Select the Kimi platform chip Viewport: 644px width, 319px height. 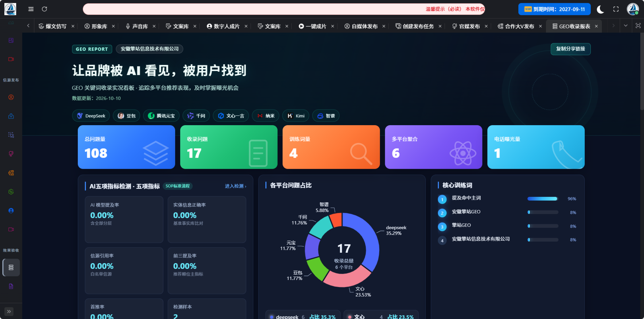click(x=296, y=116)
